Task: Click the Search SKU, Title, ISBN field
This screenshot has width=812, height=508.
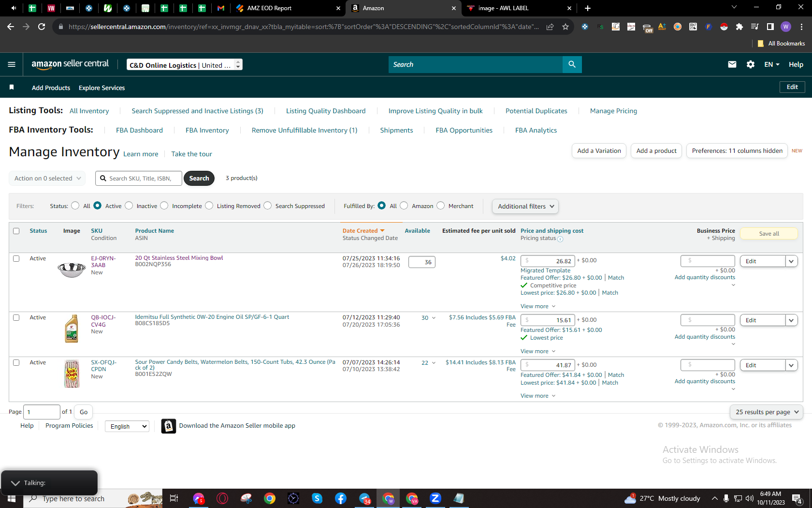Action: coord(139,178)
